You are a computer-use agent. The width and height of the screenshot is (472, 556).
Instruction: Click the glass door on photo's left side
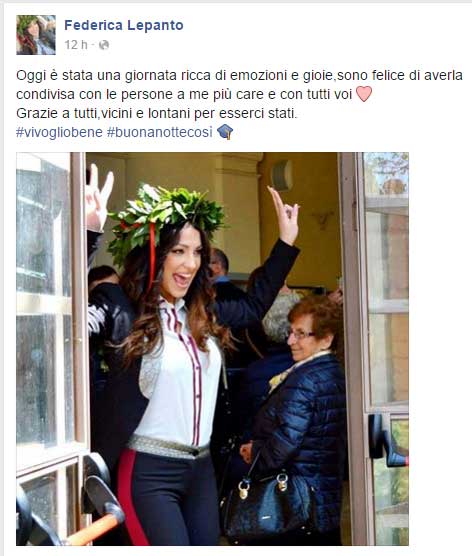[50, 348]
